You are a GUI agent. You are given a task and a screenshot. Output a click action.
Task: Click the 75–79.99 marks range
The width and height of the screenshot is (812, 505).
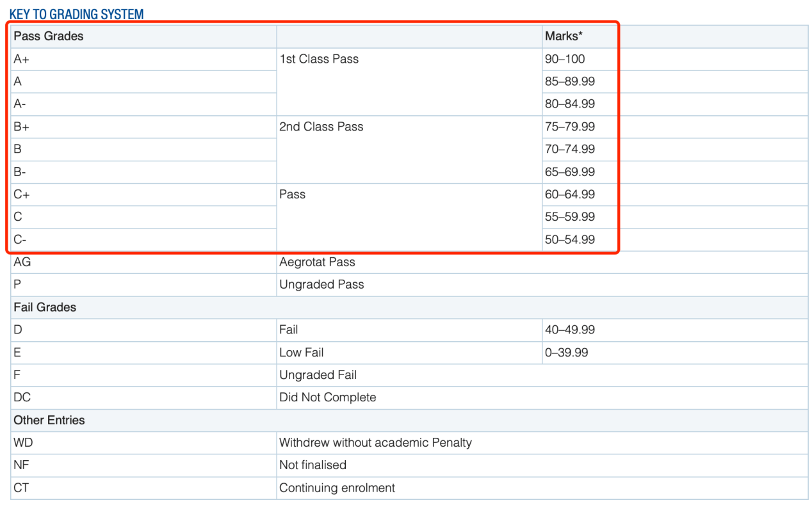pyautogui.click(x=569, y=127)
